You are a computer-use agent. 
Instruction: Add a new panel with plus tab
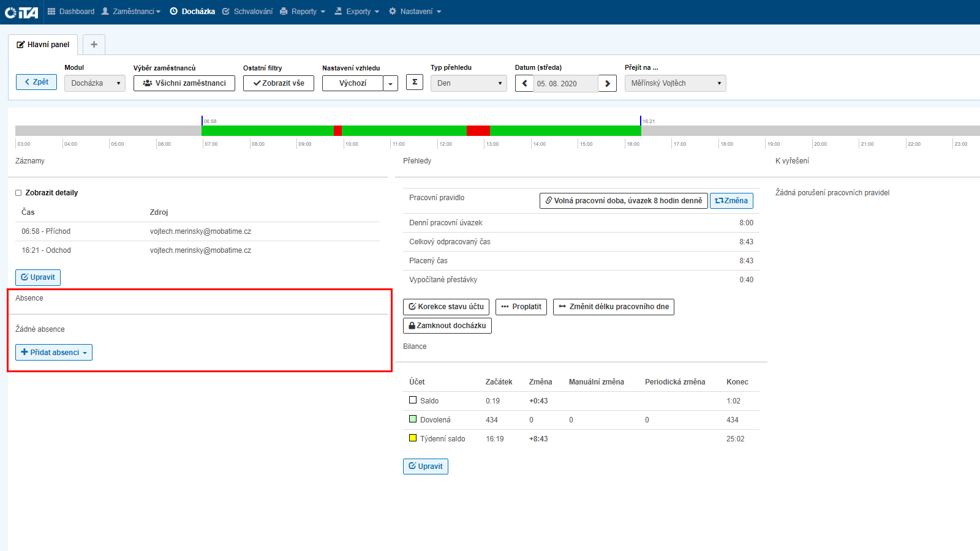click(94, 45)
